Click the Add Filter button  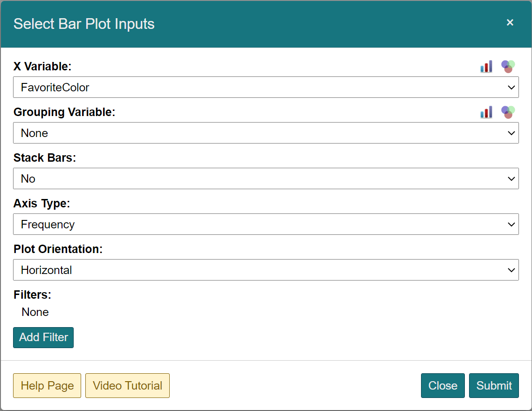click(x=43, y=337)
